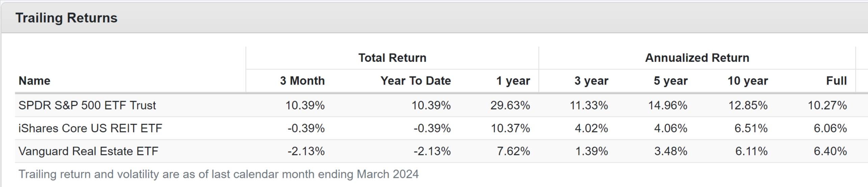The image size is (868, 187).
Task: Click SPDR's 1 year return 29.63%
Action: click(510, 105)
